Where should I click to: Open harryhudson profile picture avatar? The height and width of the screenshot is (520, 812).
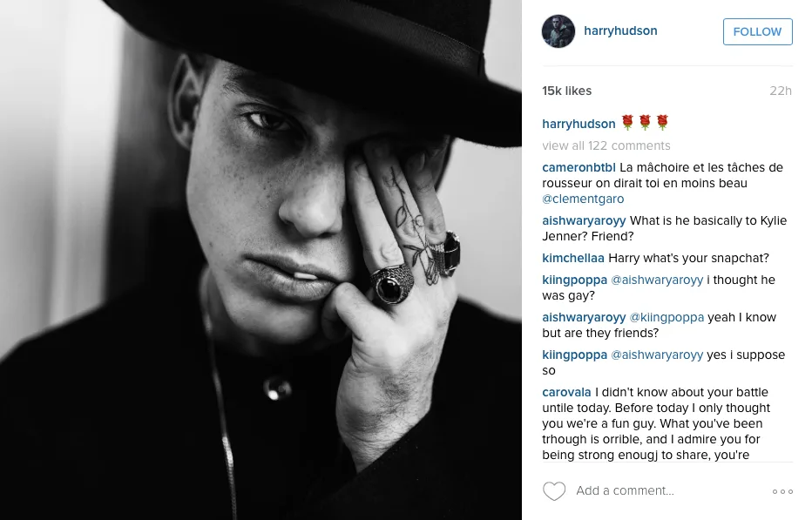(x=558, y=31)
